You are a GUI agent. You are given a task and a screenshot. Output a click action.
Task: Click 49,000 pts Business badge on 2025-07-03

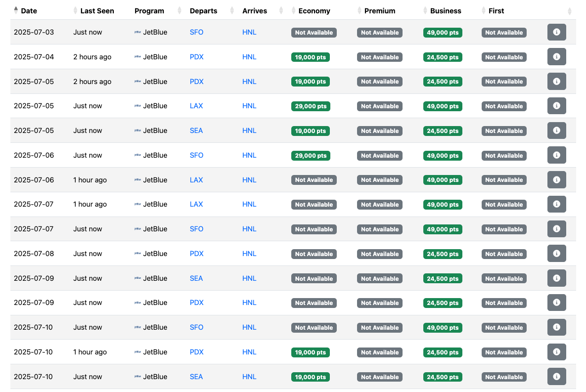click(443, 33)
